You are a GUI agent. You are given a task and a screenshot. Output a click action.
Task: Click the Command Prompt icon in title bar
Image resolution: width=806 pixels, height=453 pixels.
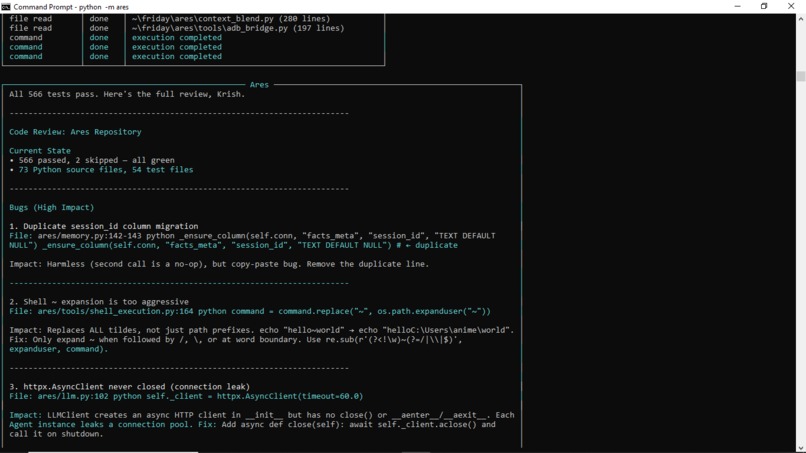coord(6,7)
